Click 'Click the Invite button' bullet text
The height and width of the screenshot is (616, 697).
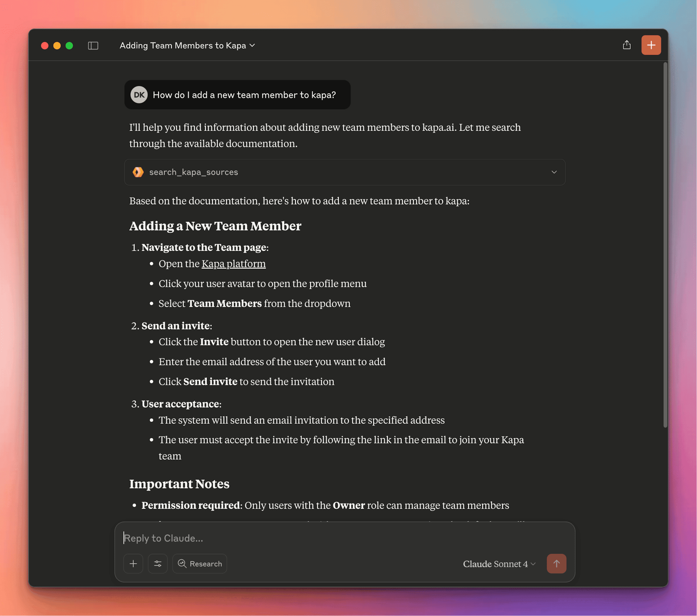pos(272,341)
